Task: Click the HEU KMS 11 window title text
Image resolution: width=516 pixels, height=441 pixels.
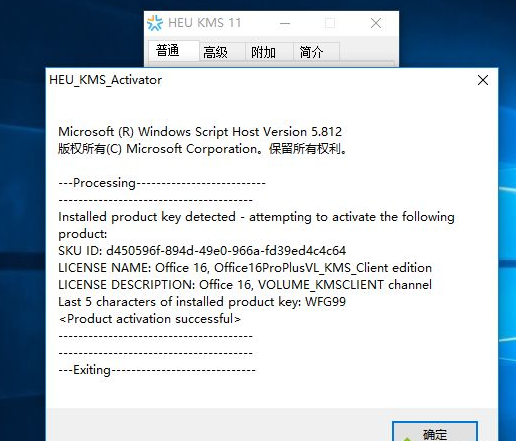Action: pyautogui.click(x=205, y=23)
